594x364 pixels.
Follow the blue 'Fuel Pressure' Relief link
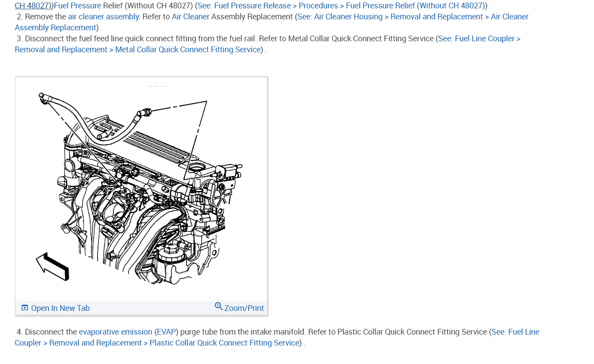(x=77, y=6)
